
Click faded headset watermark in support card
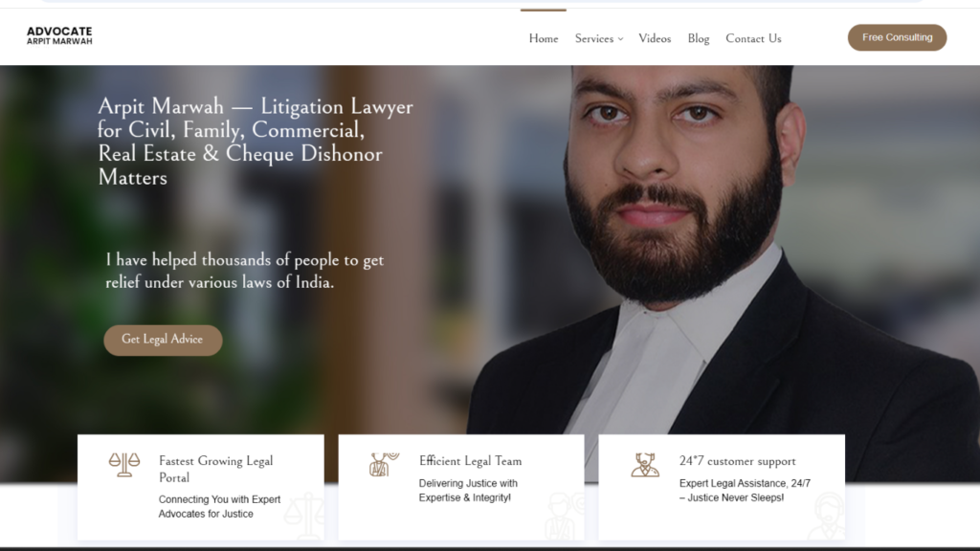[826, 516]
